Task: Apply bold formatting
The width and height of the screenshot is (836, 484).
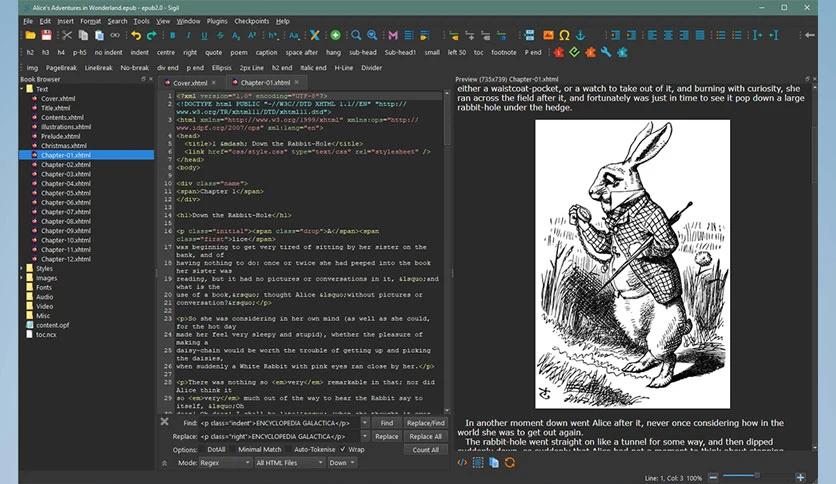Action: [172, 35]
